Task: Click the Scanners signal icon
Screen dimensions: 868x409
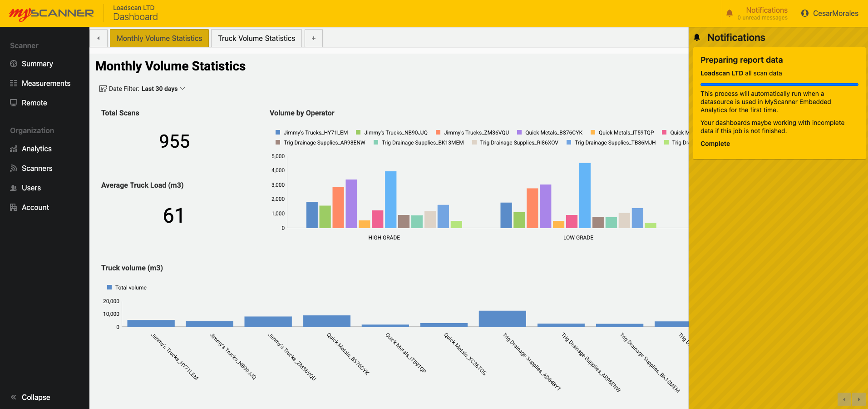Action: pos(14,168)
